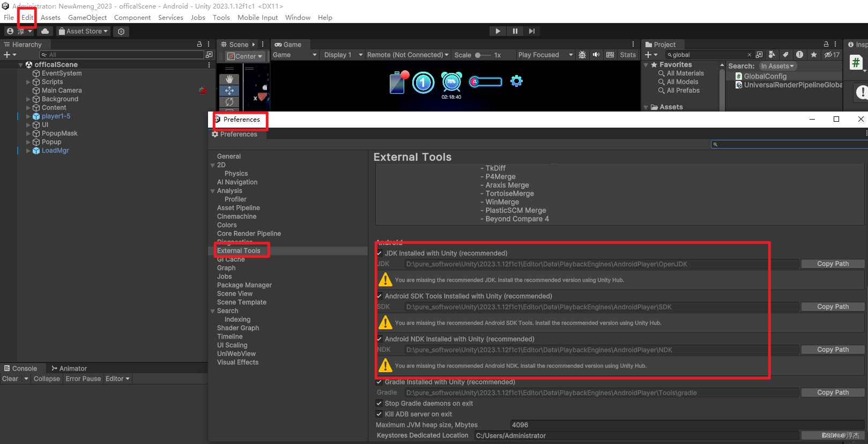Search by Type icon in Project panel
Screen dimensions: 868x444
pyautogui.click(x=771, y=55)
